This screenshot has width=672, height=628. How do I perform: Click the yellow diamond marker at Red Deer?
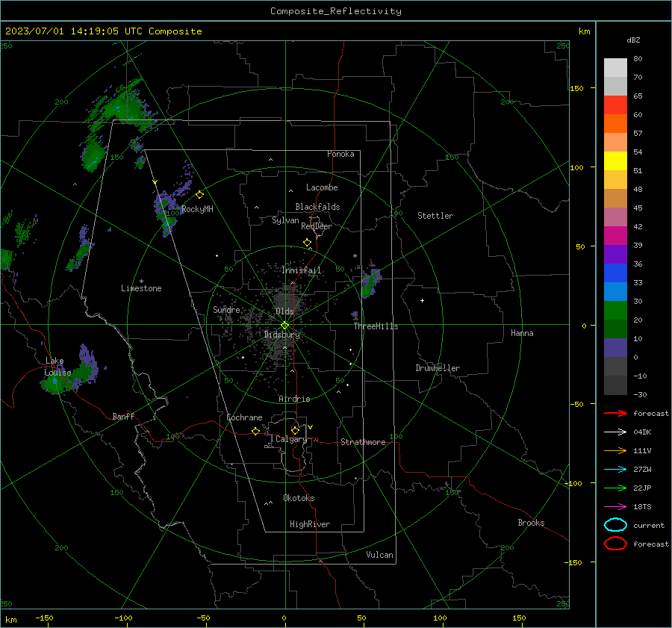pos(307,243)
